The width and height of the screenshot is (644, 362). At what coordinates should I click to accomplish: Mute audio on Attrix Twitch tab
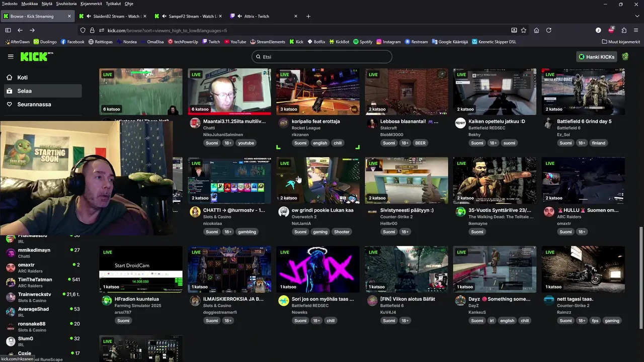[x=240, y=16]
